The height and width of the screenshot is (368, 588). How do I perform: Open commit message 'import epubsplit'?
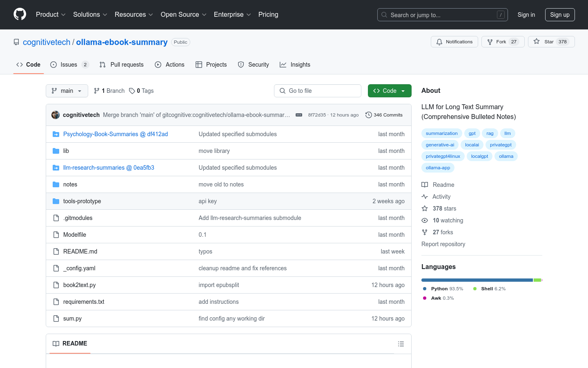219,285
